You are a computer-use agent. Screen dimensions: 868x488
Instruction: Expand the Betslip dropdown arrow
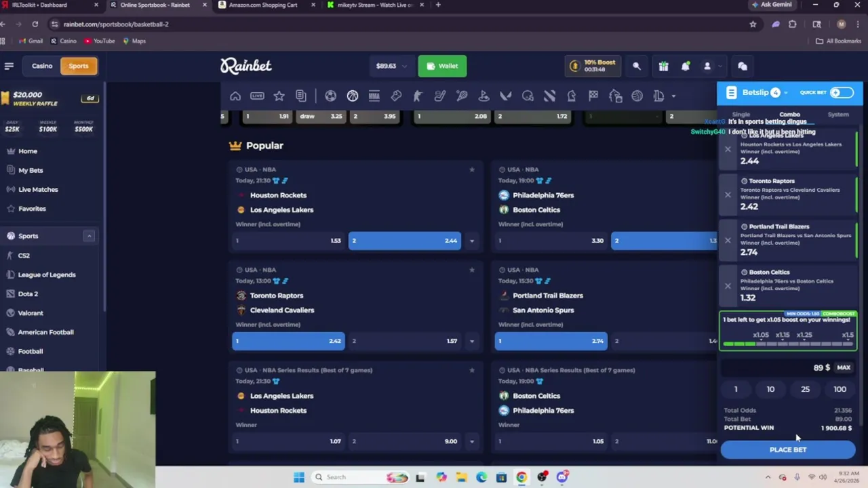(787, 93)
